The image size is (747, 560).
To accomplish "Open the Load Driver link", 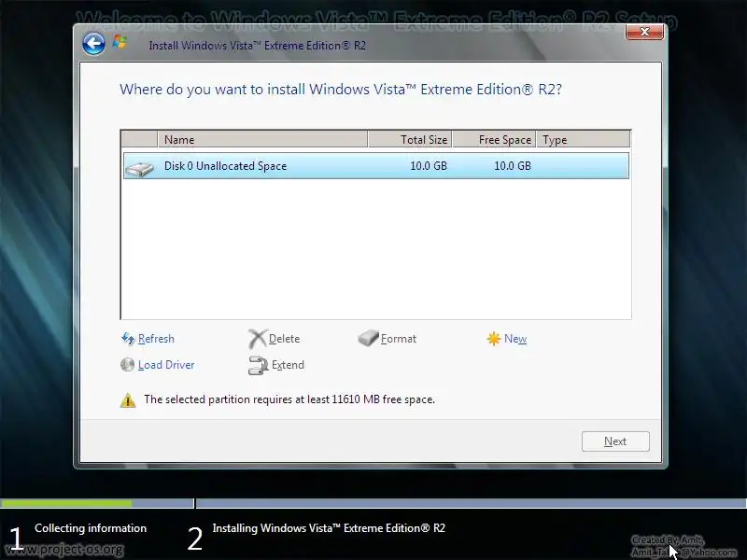I will [x=166, y=365].
